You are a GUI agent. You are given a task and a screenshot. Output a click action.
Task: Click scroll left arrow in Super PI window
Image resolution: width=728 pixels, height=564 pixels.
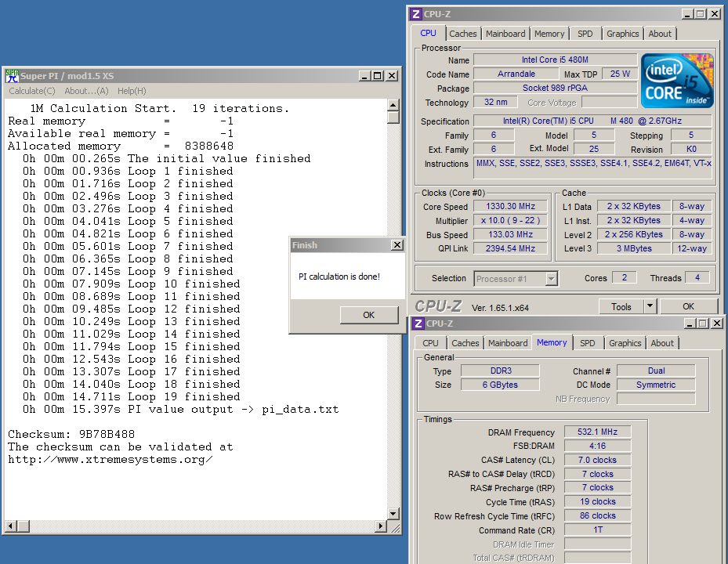[x=11, y=526]
